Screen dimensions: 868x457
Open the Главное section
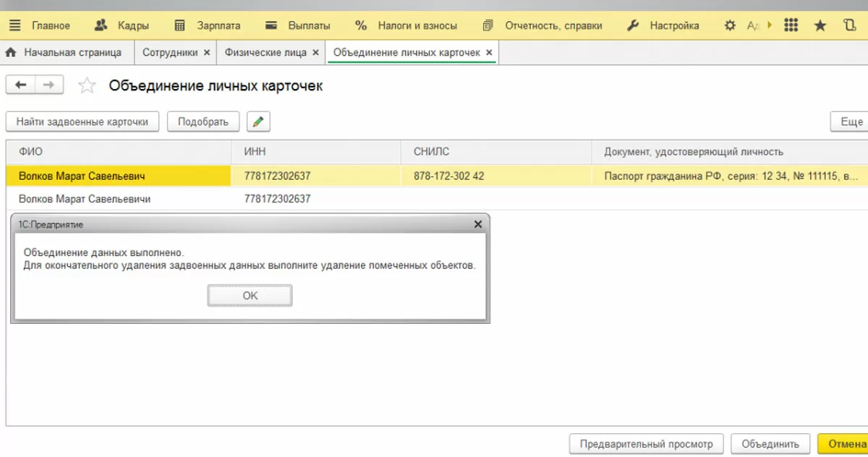coord(51,25)
